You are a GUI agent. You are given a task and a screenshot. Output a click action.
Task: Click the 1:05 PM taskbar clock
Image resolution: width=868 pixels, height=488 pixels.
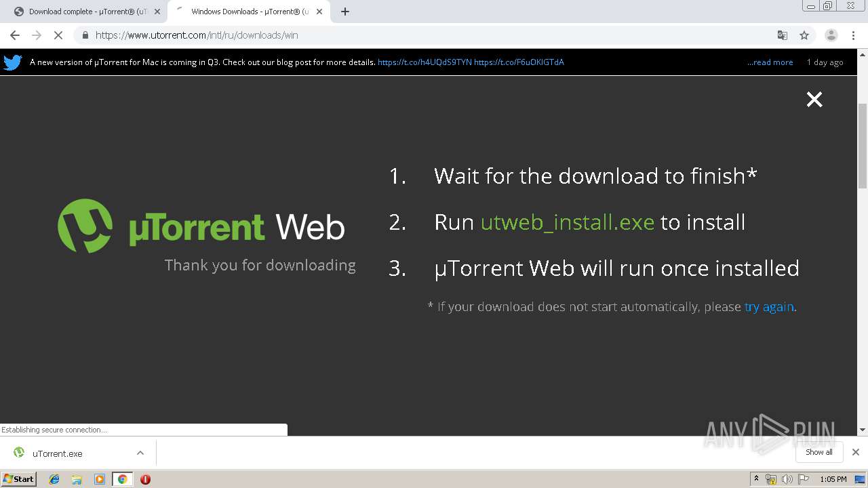(x=833, y=479)
